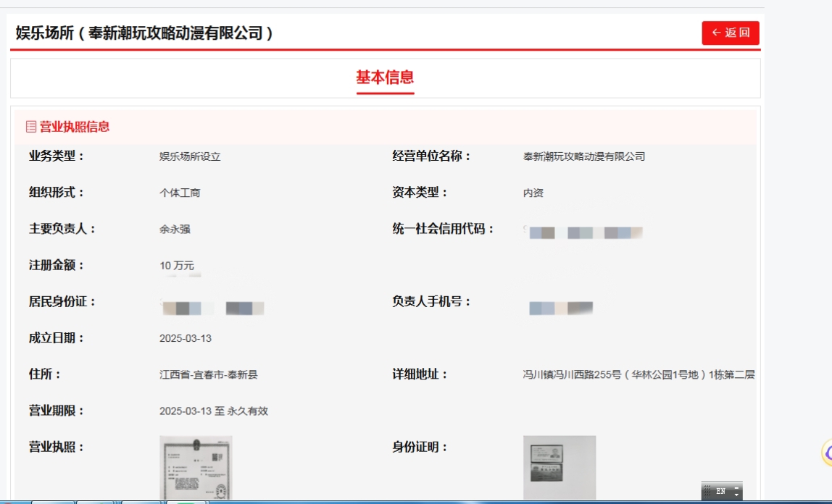Select the 个体工商 organization form value
This screenshot has height=504, width=832.
pyautogui.click(x=180, y=193)
